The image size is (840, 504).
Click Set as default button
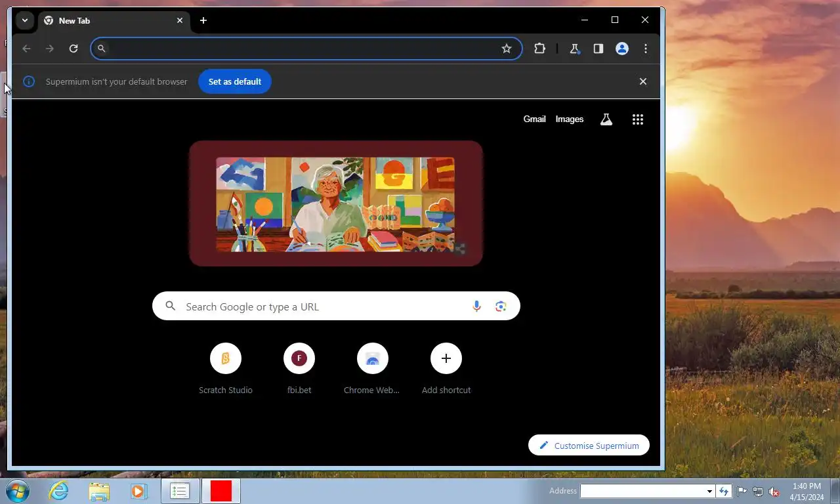click(x=235, y=81)
